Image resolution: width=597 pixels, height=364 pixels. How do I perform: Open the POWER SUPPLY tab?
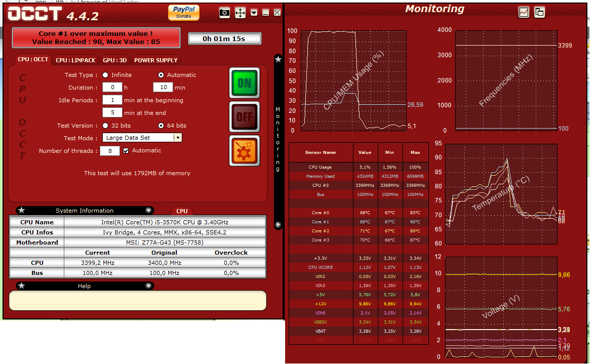coord(156,60)
